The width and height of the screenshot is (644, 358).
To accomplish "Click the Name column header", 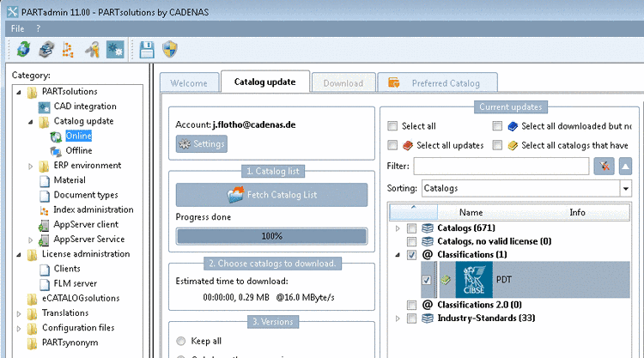I will click(471, 212).
